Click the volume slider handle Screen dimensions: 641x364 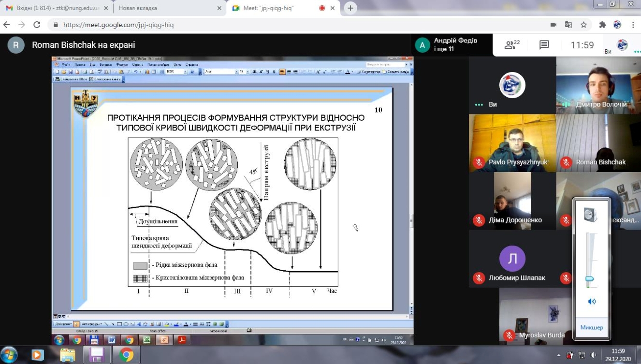pos(589,279)
